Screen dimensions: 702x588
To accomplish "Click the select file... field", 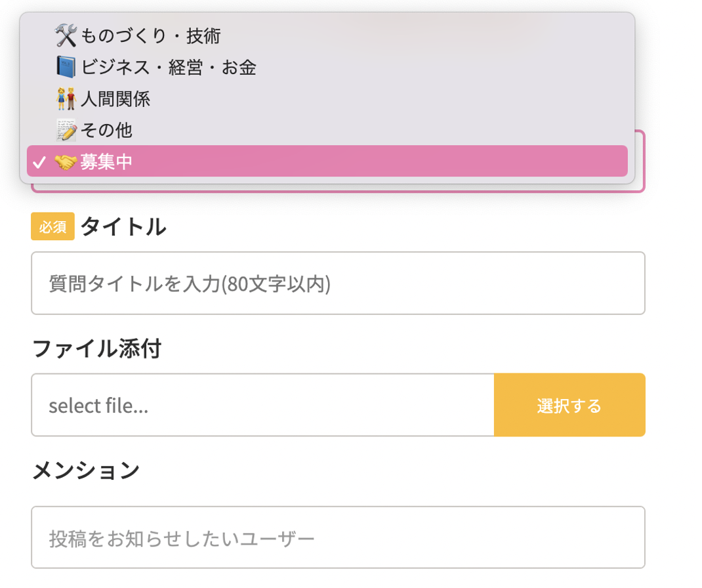I will pos(262,405).
